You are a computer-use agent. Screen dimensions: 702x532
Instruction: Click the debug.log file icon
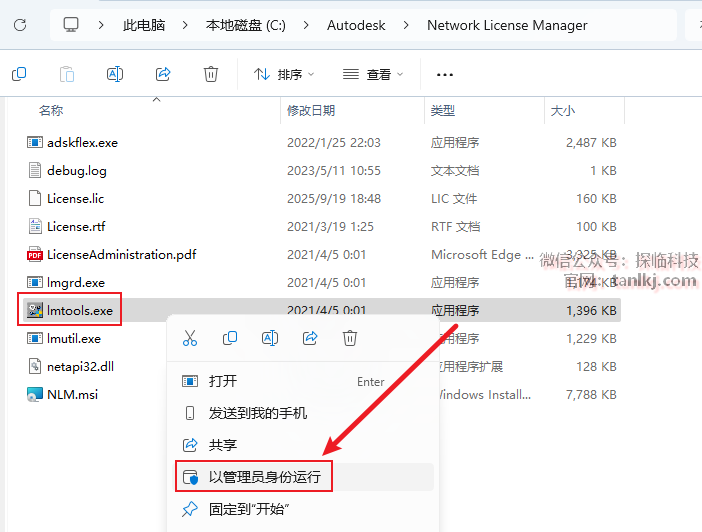coord(35,170)
